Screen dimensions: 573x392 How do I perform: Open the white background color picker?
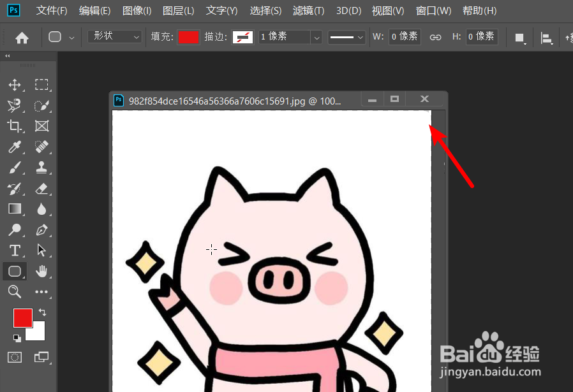pos(38,333)
